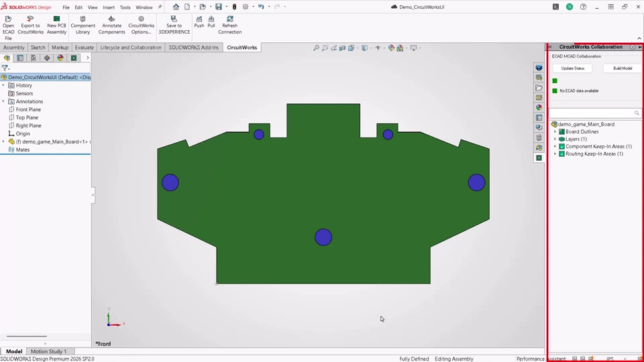Click the Display Style cube icon
The image size is (644, 362).
tap(364, 48)
